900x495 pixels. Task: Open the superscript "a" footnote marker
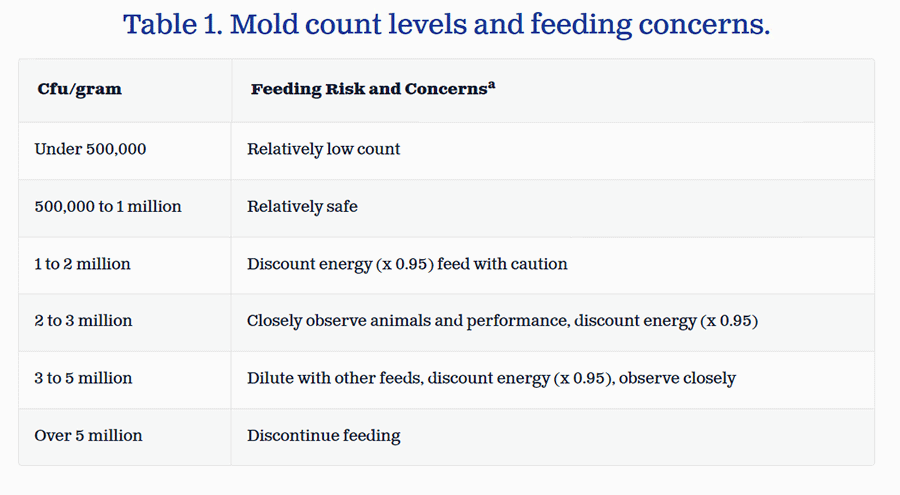pos(492,85)
